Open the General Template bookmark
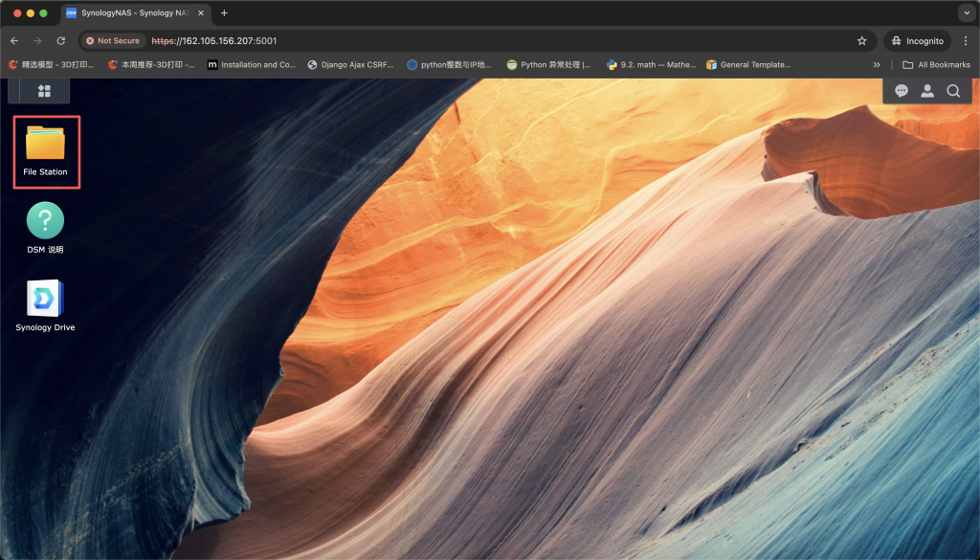This screenshot has width=980, height=560. coord(748,65)
